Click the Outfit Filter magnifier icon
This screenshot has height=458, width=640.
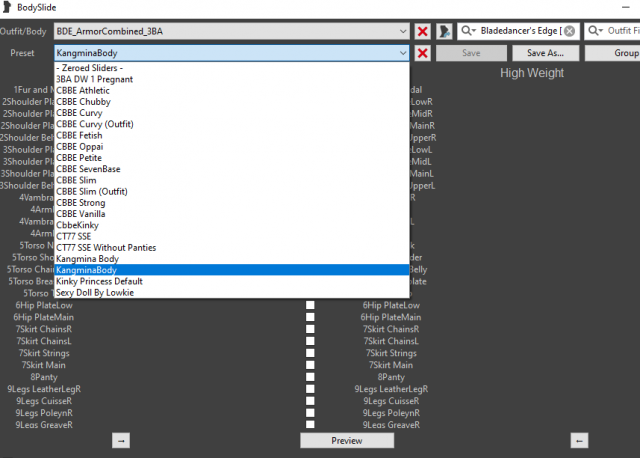click(x=596, y=31)
